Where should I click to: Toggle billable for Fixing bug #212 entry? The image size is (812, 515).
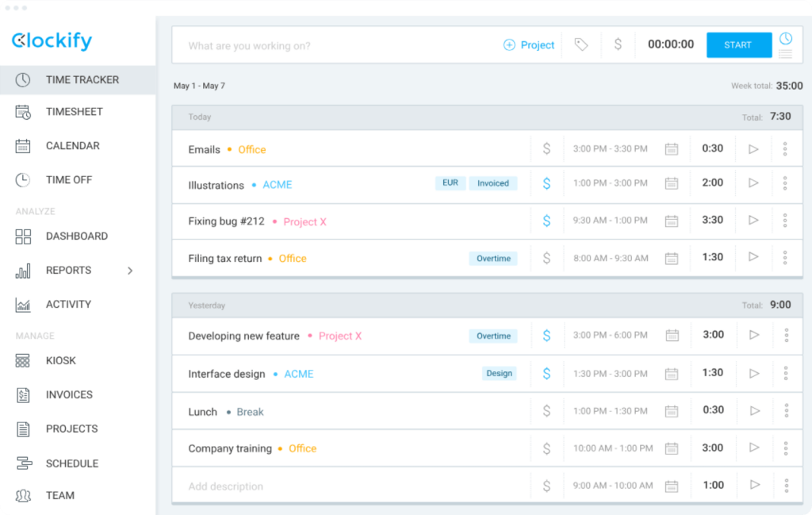(546, 221)
